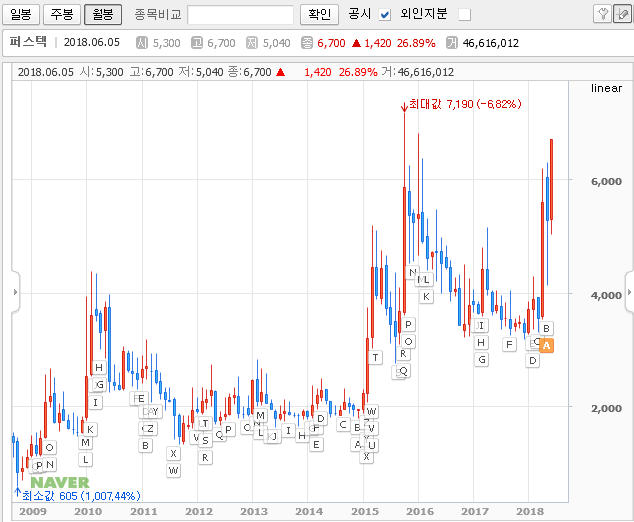The image size is (634, 522).
Task: Click the 최대값 7,190 maximum label
Action: 465,104
